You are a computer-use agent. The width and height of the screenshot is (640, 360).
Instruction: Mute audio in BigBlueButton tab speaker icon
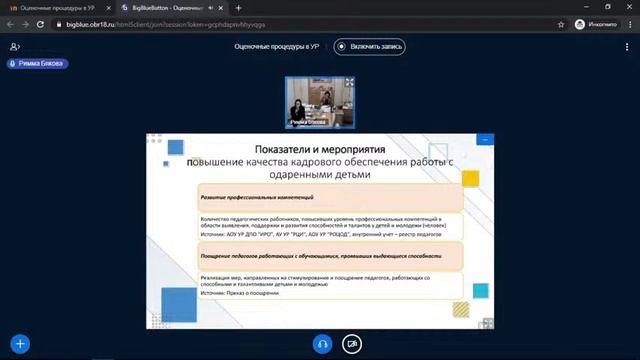(x=211, y=8)
